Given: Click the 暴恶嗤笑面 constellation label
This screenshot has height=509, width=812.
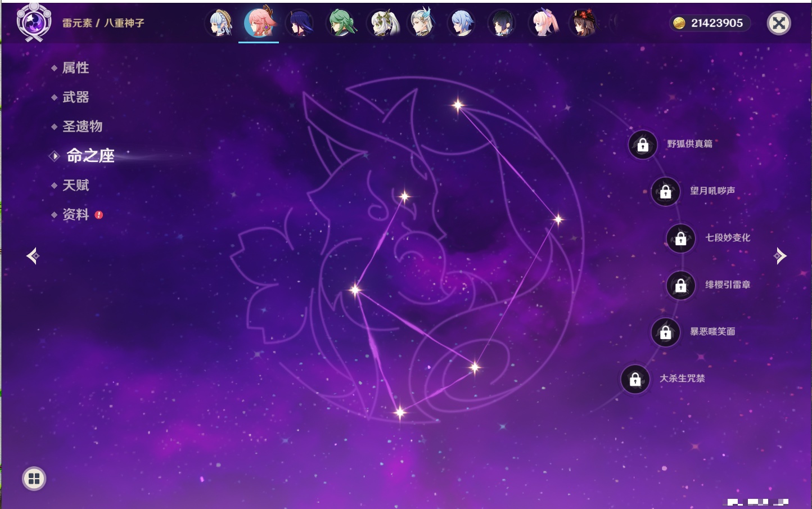Looking at the screenshot, I should pos(712,331).
